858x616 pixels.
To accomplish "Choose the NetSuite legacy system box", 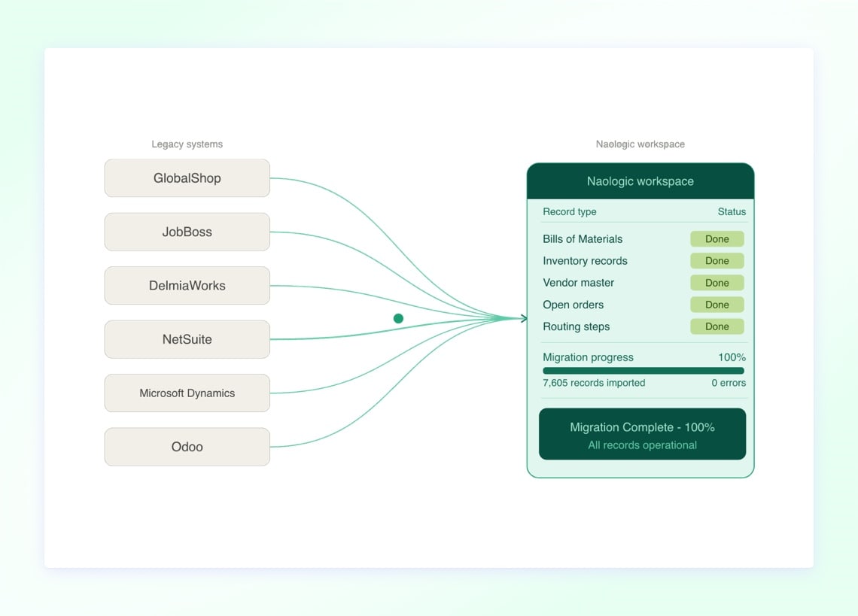I will pyautogui.click(x=187, y=339).
